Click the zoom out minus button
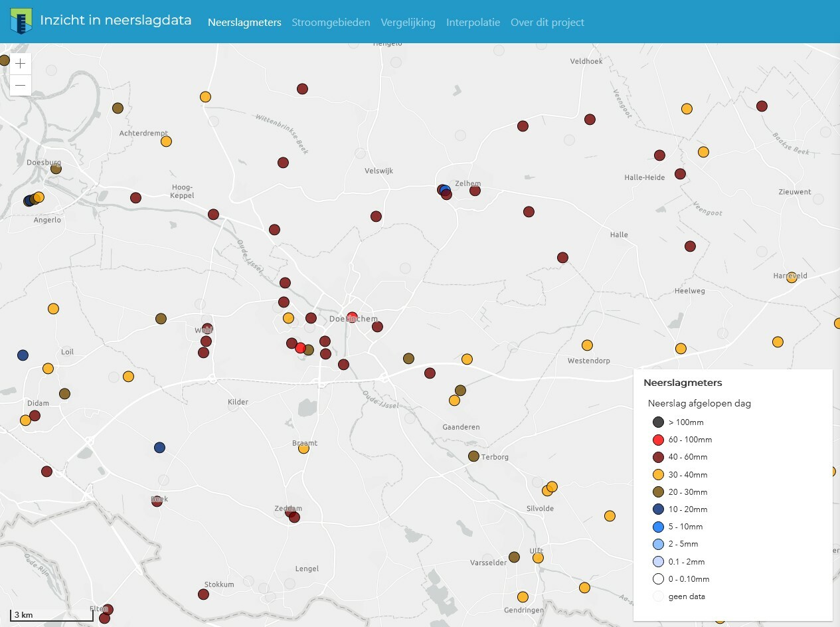 pos(21,85)
